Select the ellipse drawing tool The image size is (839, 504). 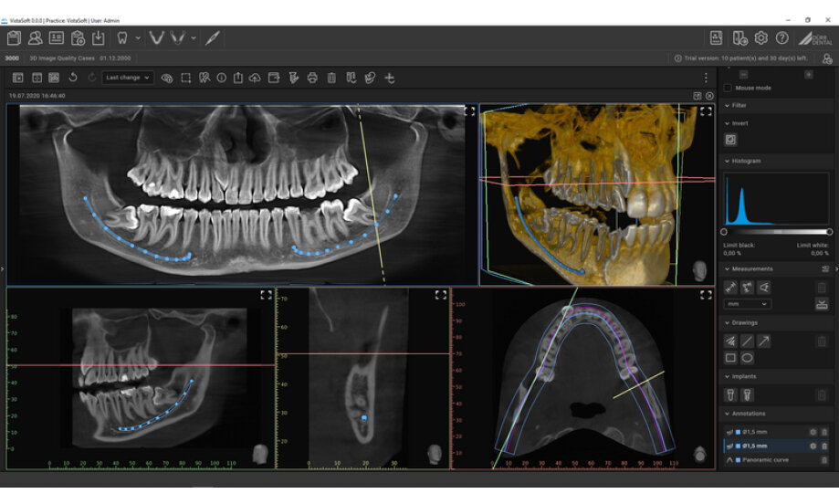(x=747, y=358)
